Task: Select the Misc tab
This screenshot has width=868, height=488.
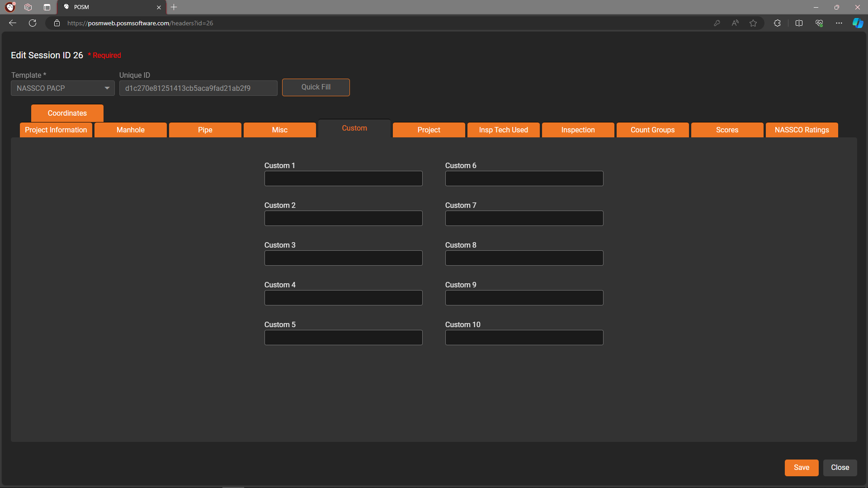Action: [x=280, y=130]
